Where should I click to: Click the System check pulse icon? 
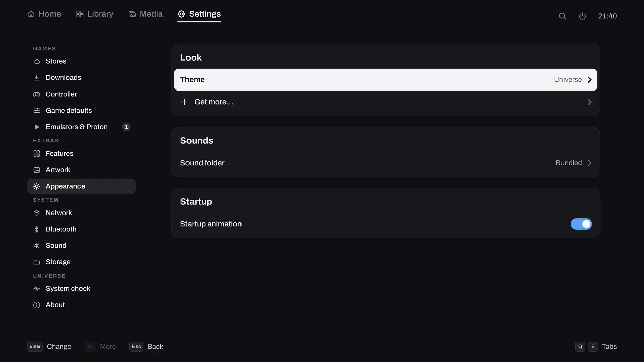click(37, 289)
